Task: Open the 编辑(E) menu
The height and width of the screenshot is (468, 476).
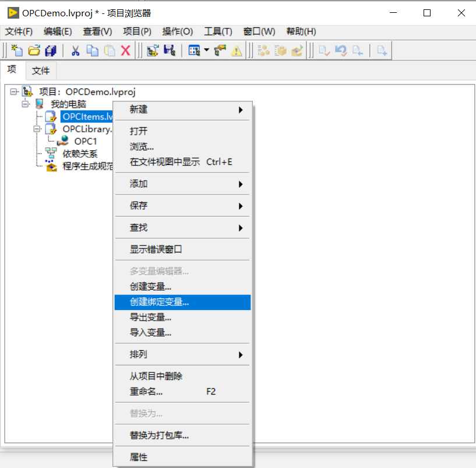Action: [x=58, y=31]
